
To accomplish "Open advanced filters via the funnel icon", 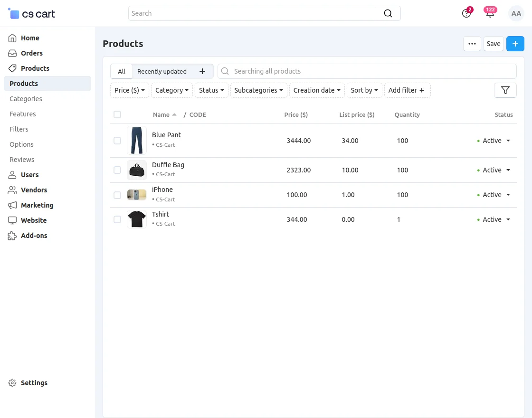I will pos(505,90).
